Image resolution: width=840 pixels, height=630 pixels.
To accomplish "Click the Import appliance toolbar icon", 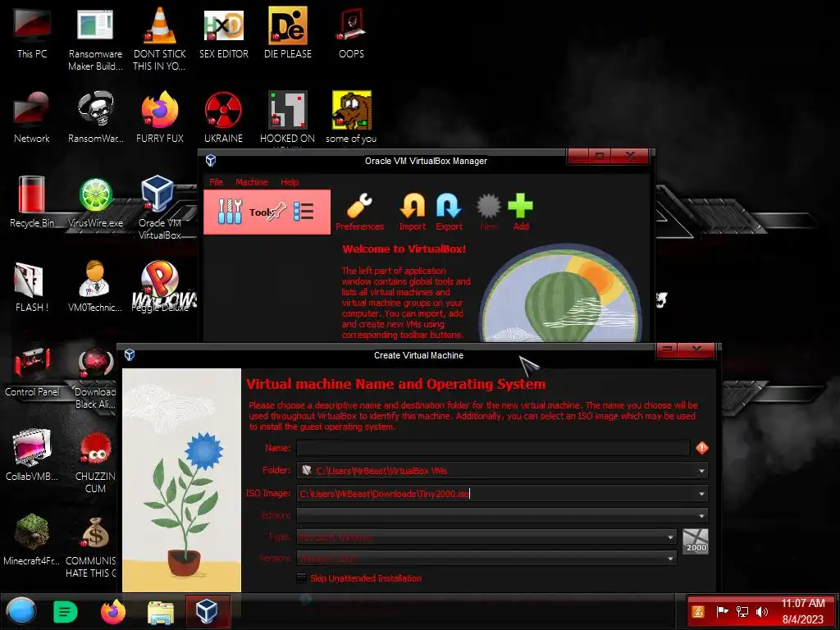I will click(x=412, y=212).
